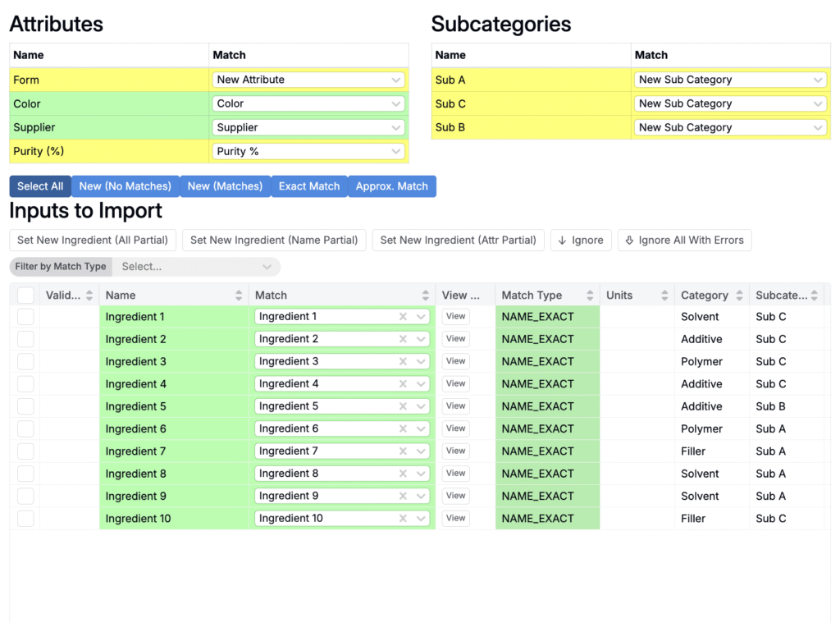Open the Sub A match dropdown
This screenshot has width=840, height=623.
click(x=730, y=80)
